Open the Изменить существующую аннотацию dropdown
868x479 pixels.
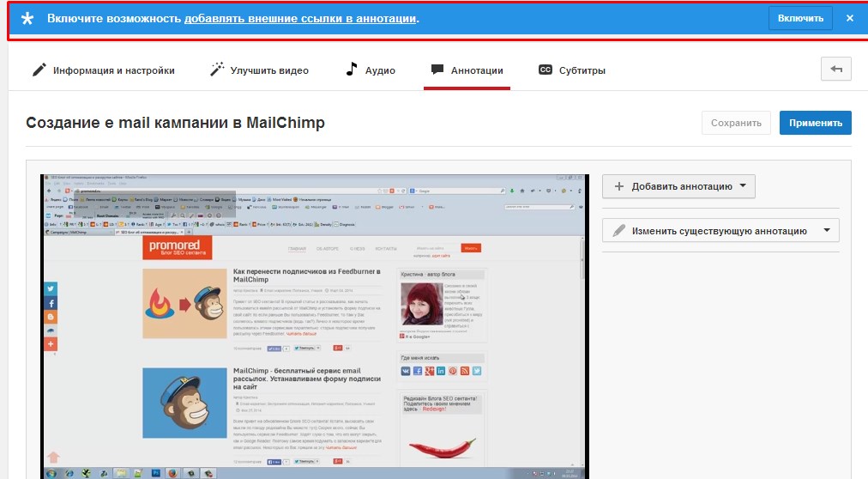tap(720, 230)
